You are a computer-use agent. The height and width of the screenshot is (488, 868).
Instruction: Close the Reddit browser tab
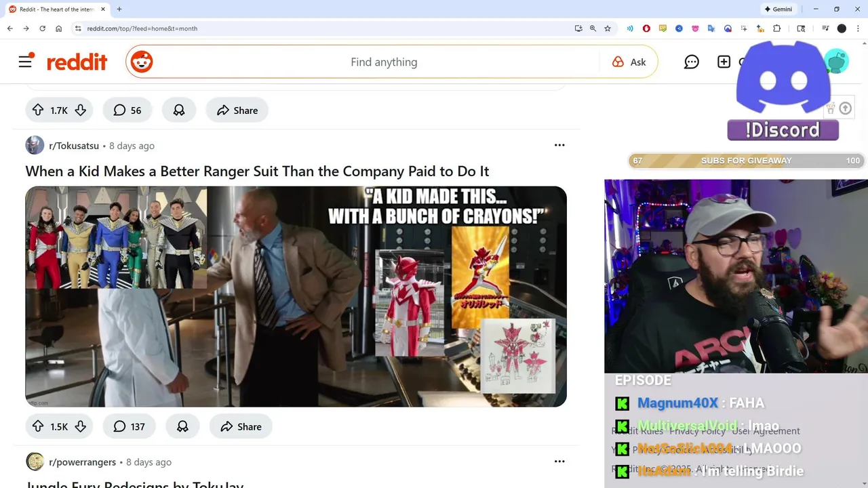coord(103,9)
